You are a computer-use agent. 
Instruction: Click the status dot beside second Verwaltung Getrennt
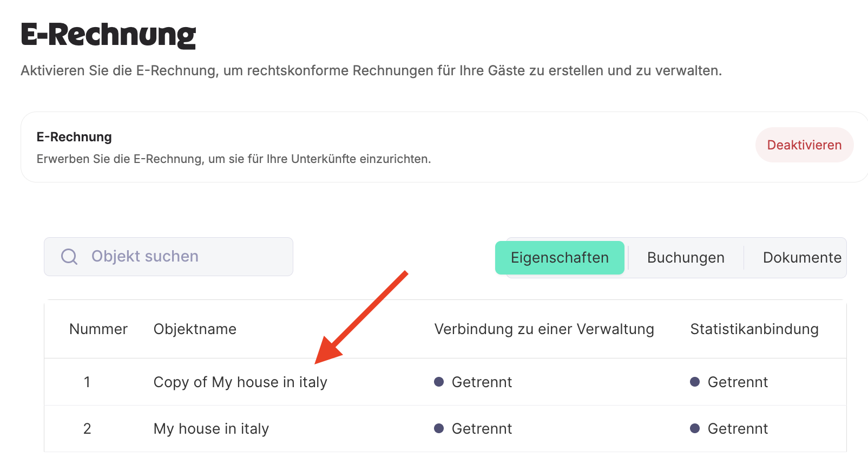[439, 428]
